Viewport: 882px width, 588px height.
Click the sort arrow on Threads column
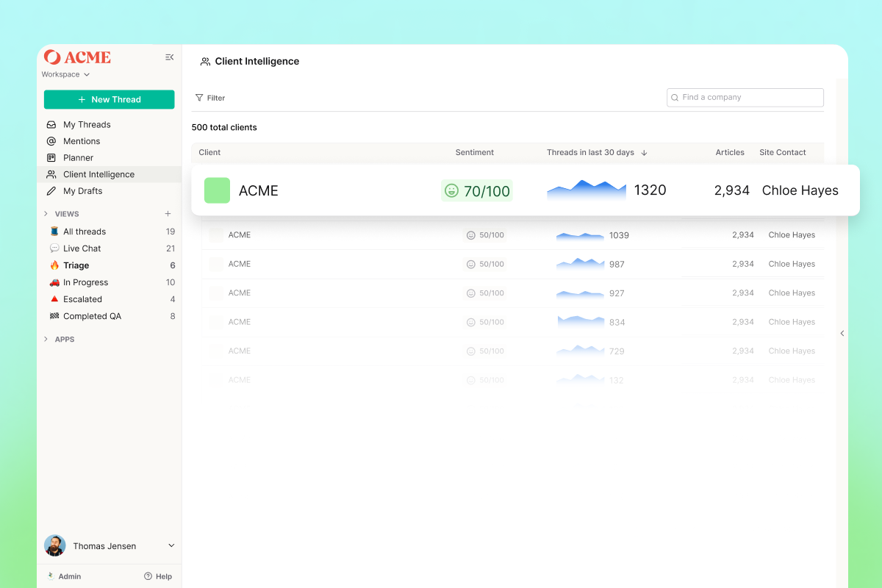click(x=644, y=153)
